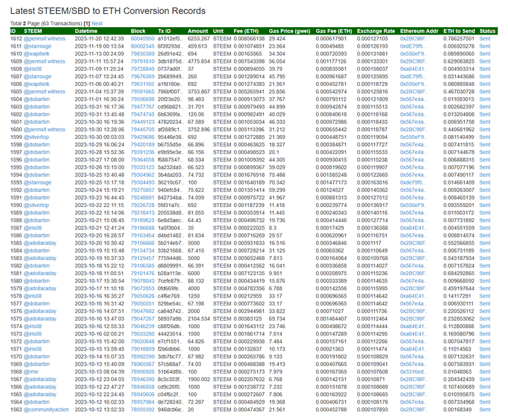Viewport: 508px width, 420px height.
Task: Open block 79033280 link
Action: tap(143, 334)
